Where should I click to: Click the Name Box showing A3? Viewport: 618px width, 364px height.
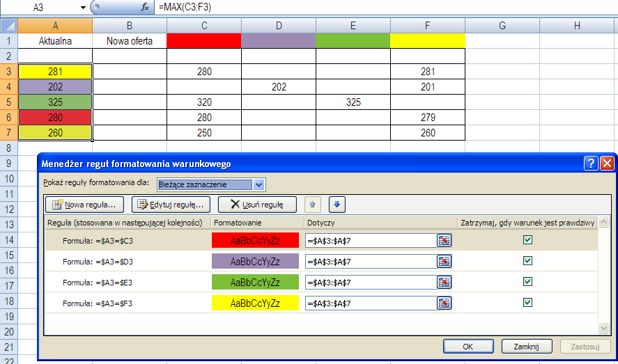coord(38,8)
